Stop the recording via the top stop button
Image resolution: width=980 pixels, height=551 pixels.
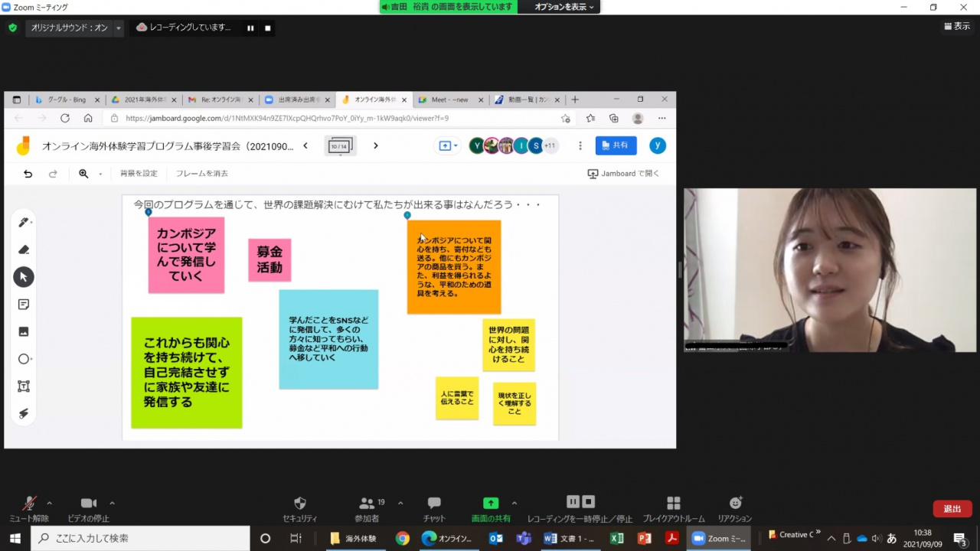(x=268, y=28)
